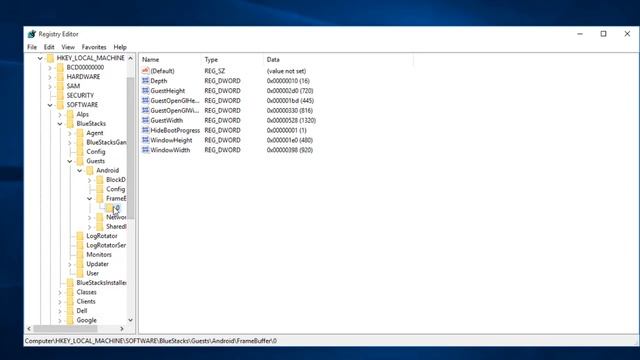This screenshot has height=360, width=640.
Task: Click the WindowHeight DWORD value icon
Action: pyautogui.click(x=145, y=140)
